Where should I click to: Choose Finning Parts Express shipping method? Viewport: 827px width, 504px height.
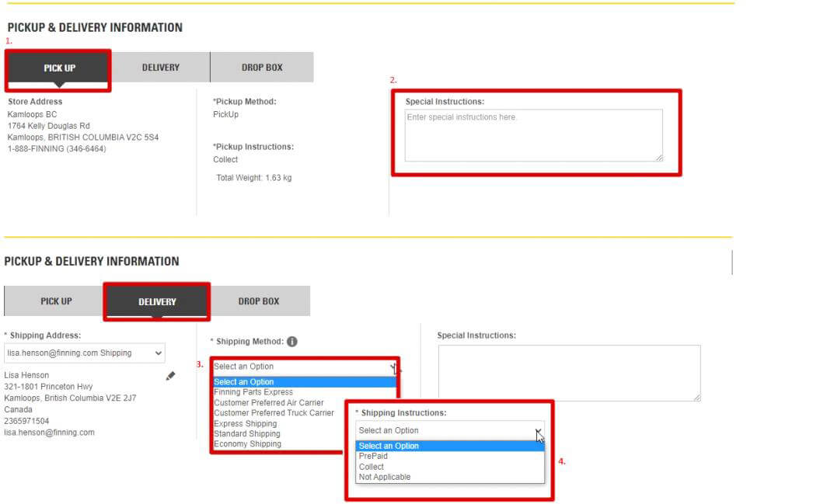pos(253,392)
